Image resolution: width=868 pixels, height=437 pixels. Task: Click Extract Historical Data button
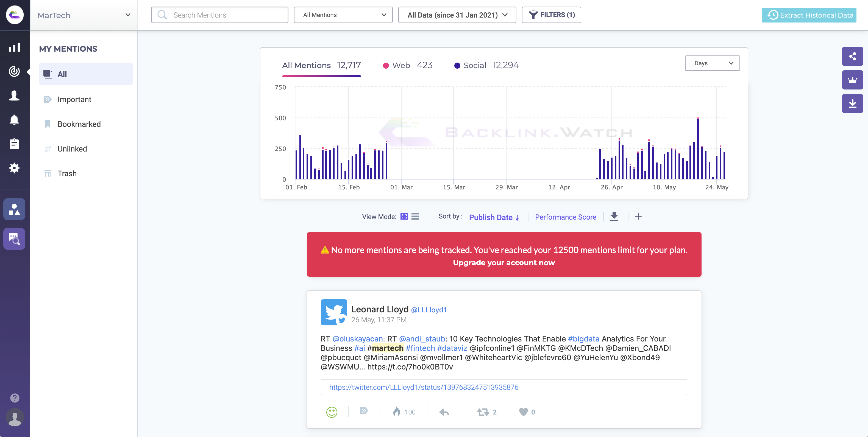click(809, 15)
